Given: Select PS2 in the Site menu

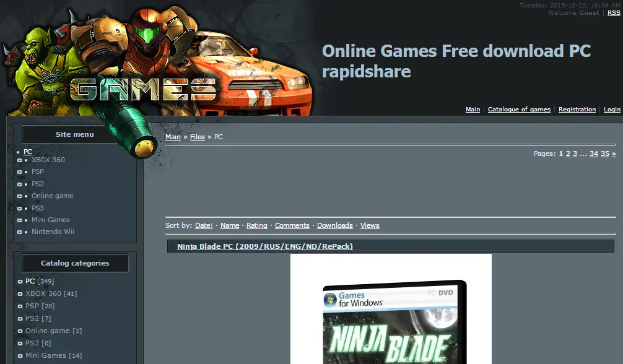Looking at the screenshot, I should coord(37,184).
